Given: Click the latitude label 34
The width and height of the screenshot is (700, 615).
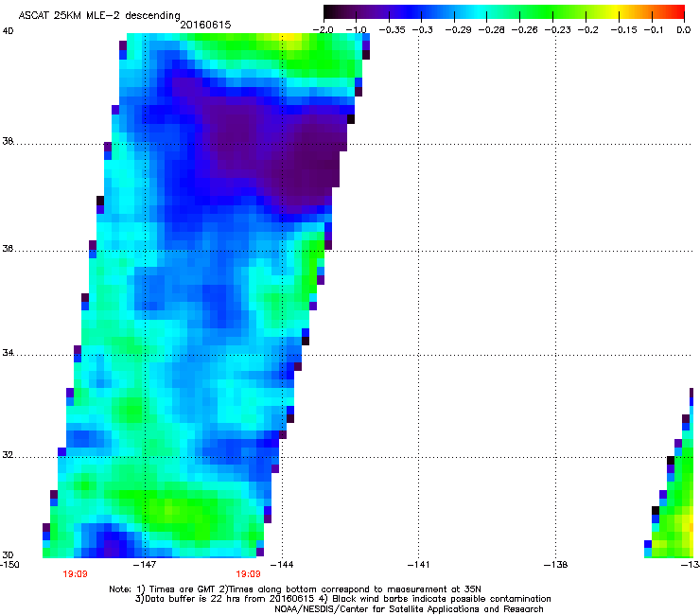Looking at the screenshot, I should (8, 353).
